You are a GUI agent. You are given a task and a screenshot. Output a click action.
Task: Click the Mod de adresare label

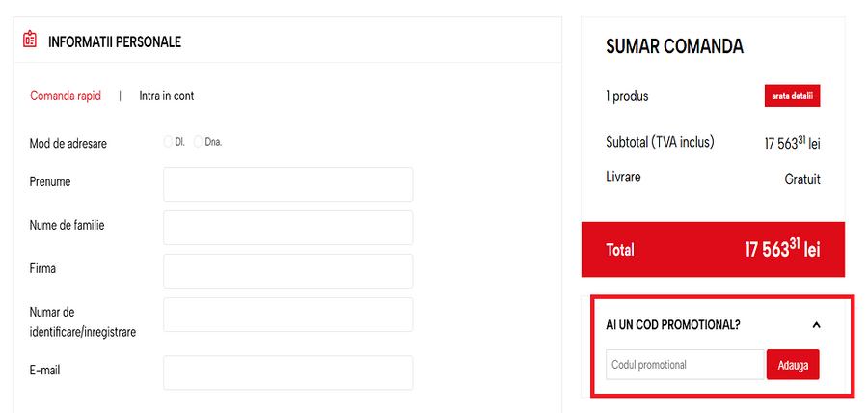68,143
